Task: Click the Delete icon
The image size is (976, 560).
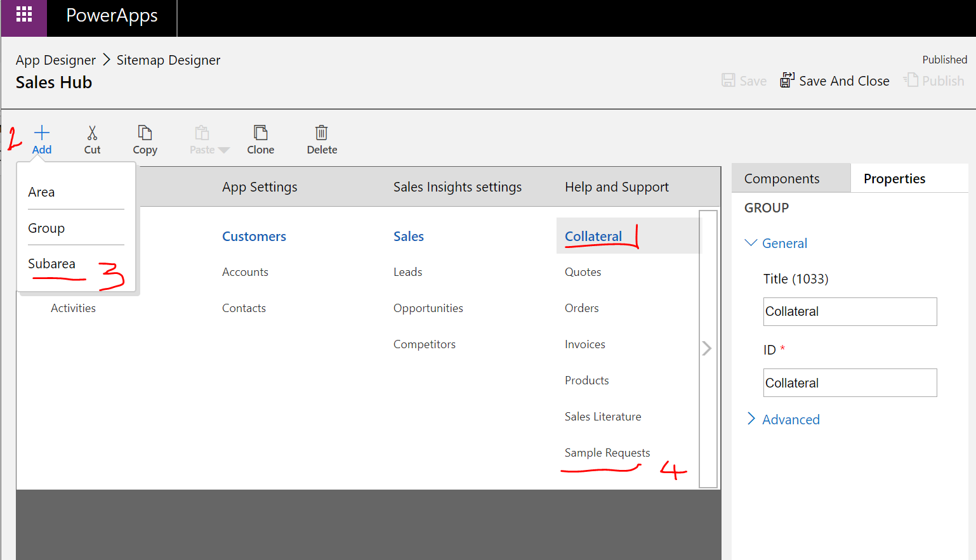Action: (321, 134)
